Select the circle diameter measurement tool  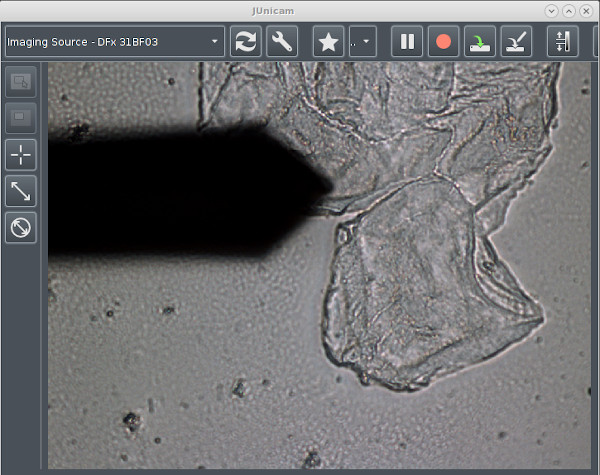(21, 228)
